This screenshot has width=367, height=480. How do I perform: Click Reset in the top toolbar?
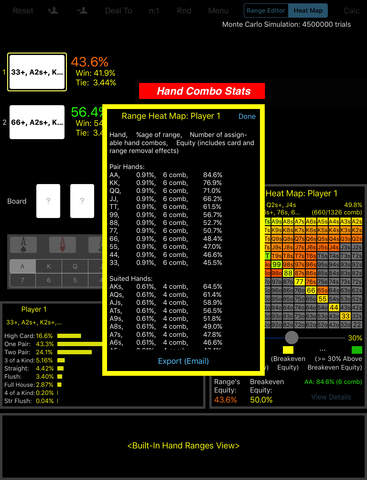point(23,11)
